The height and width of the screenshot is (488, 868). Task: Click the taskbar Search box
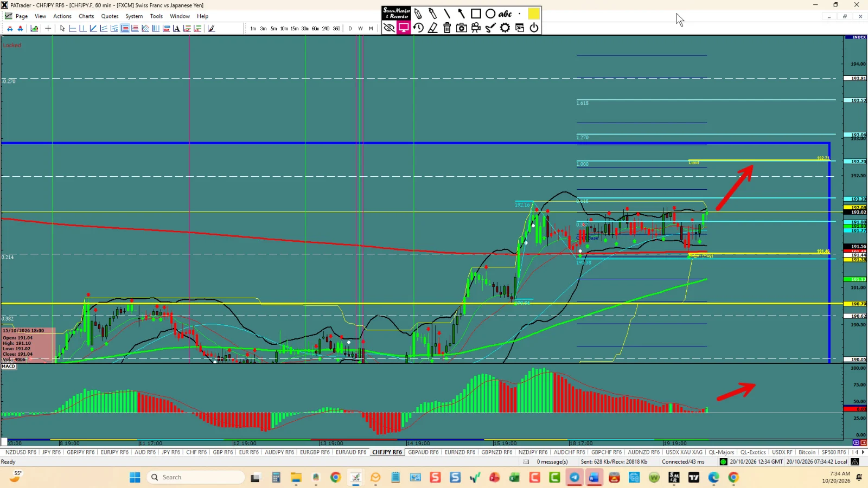point(195,477)
